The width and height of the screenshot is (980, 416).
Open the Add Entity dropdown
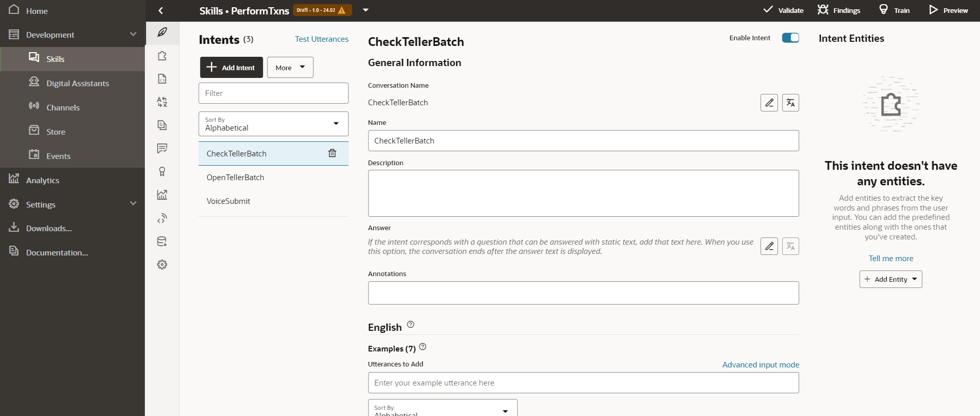890,279
